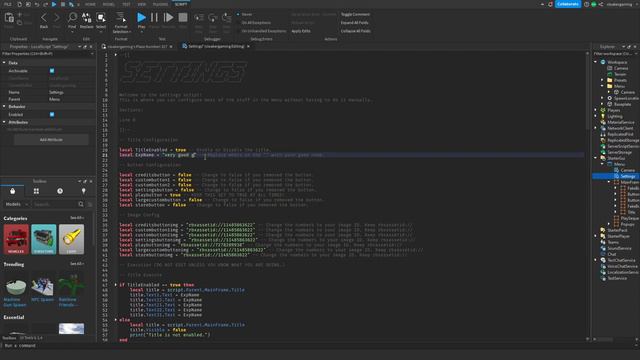Click the Toolbox search magnifier icon

[x=81, y=204]
